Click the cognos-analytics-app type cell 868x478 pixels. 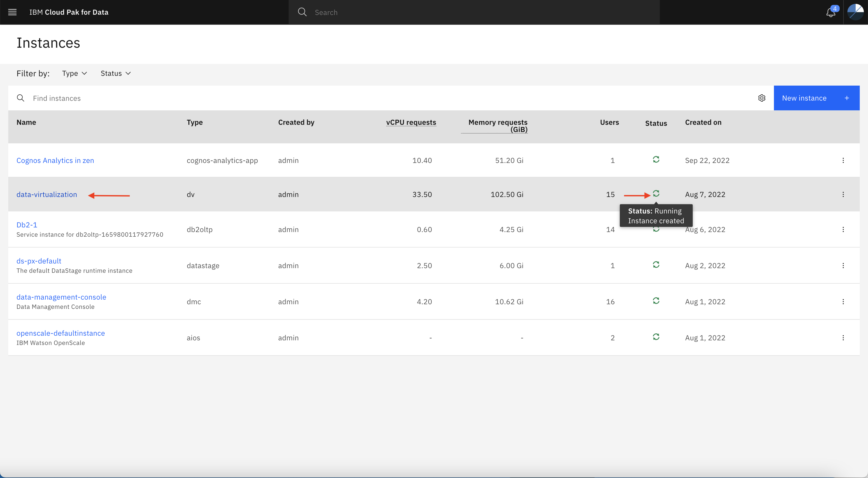[222, 160]
